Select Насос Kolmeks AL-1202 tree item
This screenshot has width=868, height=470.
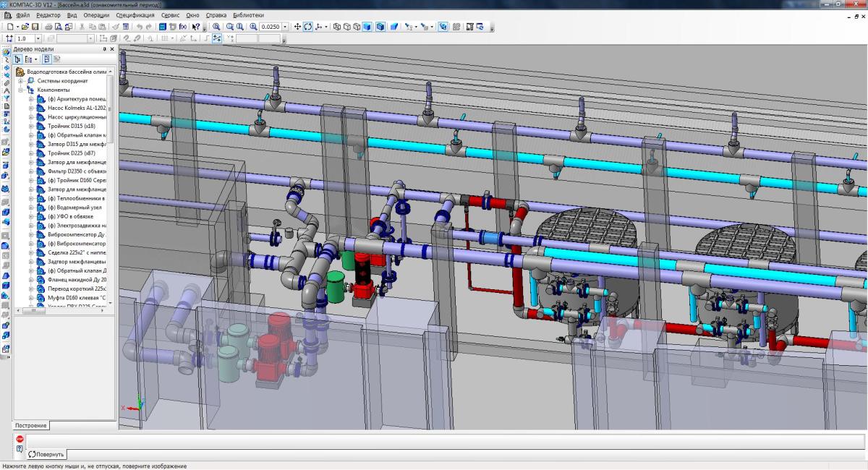coord(77,108)
